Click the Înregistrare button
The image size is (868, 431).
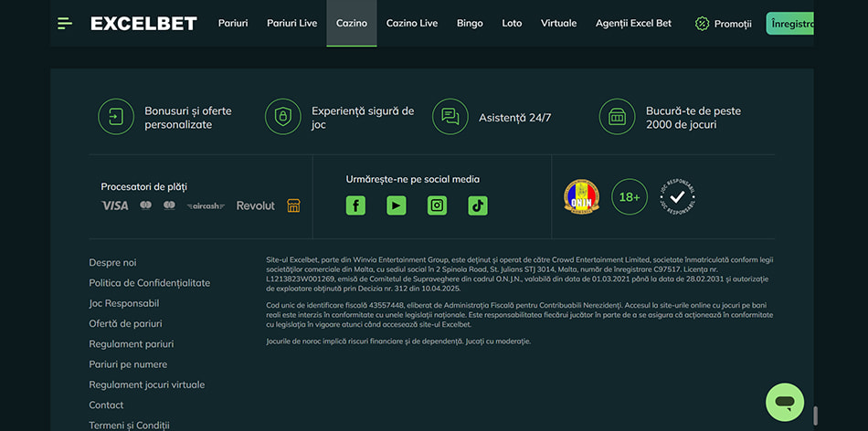(x=790, y=23)
